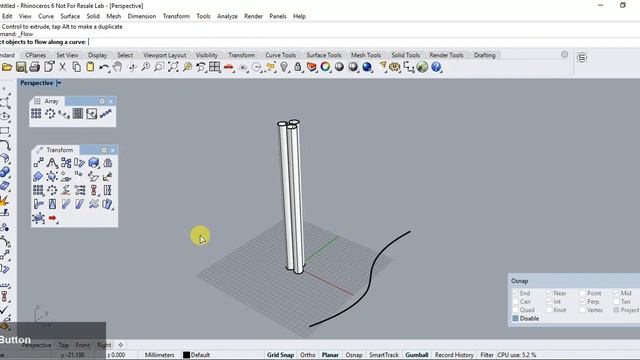The image size is (640, 360).
Task: Open the Panels menu
Action: [x=278, y=16]
